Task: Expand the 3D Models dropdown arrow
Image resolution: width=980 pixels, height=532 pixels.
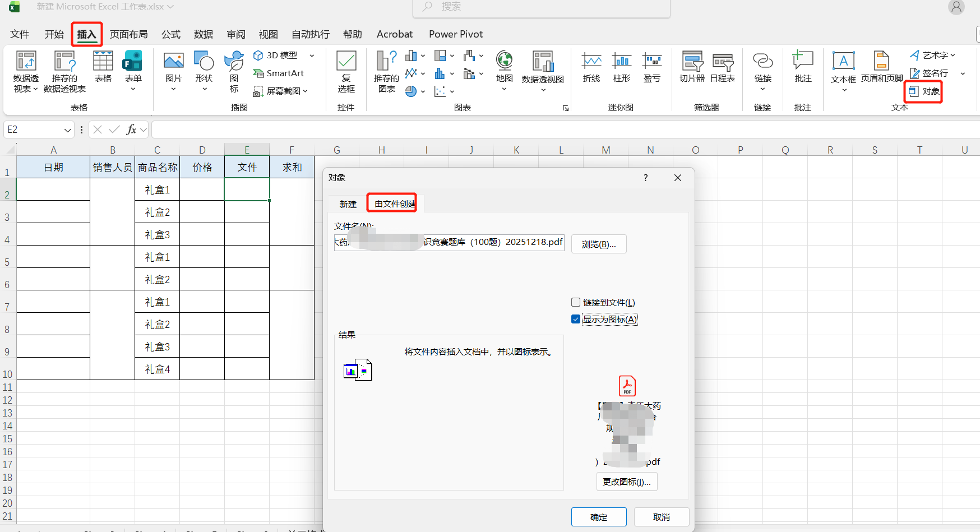Action: (x=312, y=55)
